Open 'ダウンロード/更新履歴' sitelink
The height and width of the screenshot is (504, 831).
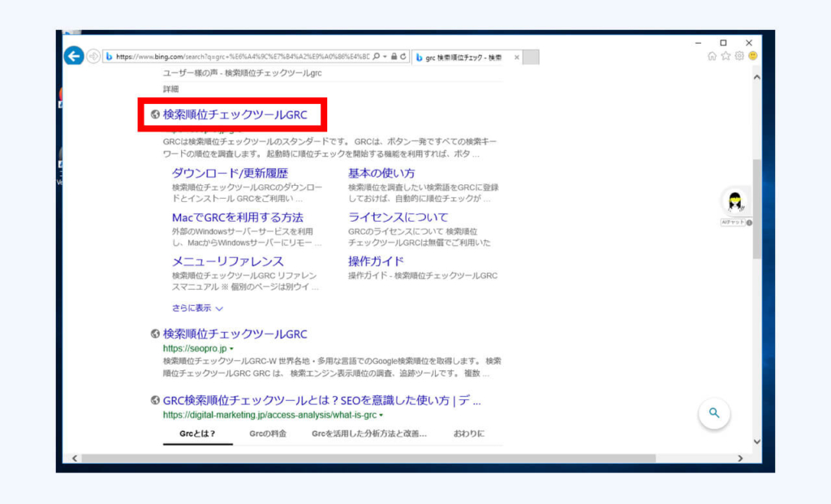230,174
